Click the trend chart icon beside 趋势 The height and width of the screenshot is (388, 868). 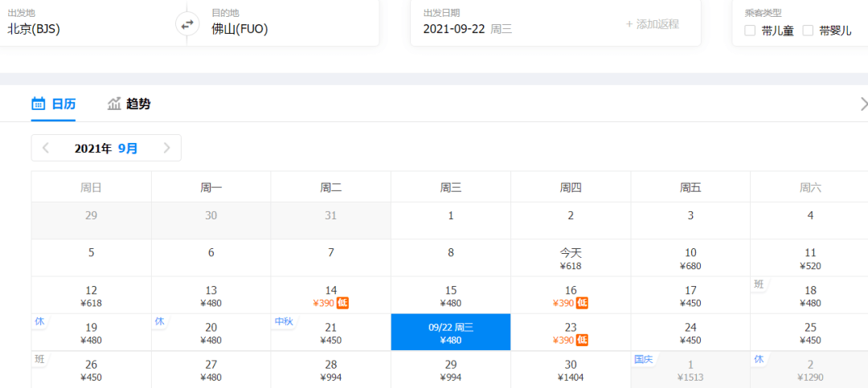pos(114,104)
